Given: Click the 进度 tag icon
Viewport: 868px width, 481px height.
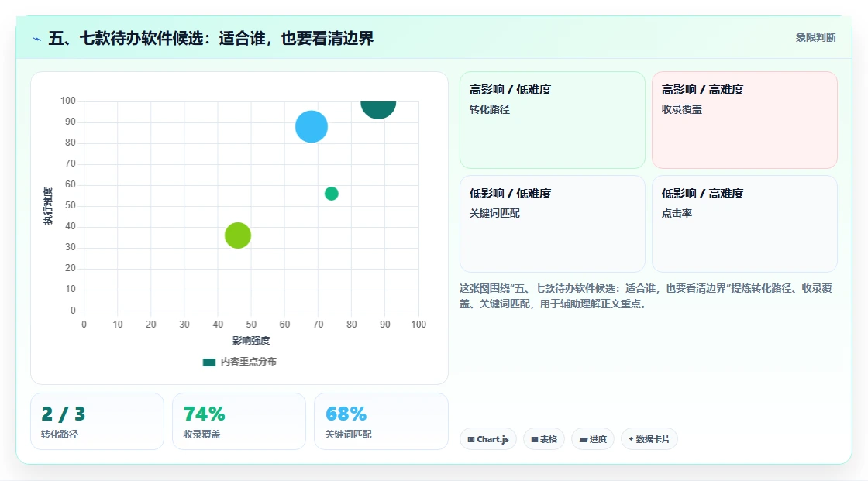Looking at the screenshot, I should 584,439.
